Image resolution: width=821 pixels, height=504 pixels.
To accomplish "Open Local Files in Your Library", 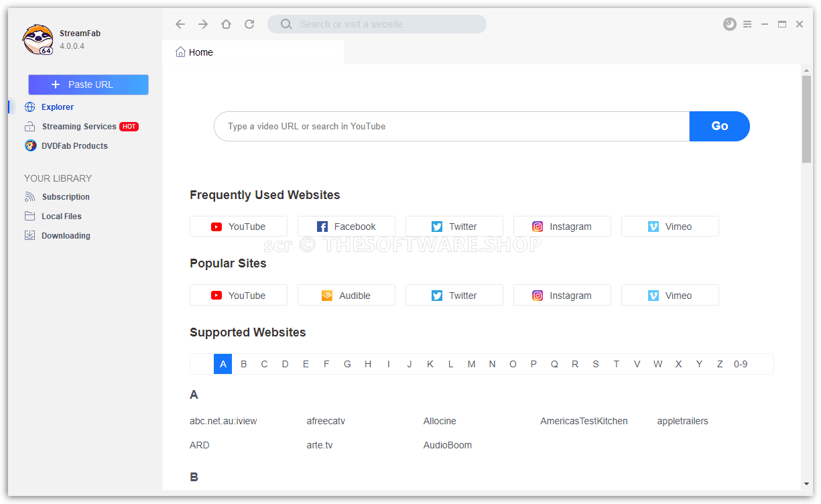I will 62,216.
